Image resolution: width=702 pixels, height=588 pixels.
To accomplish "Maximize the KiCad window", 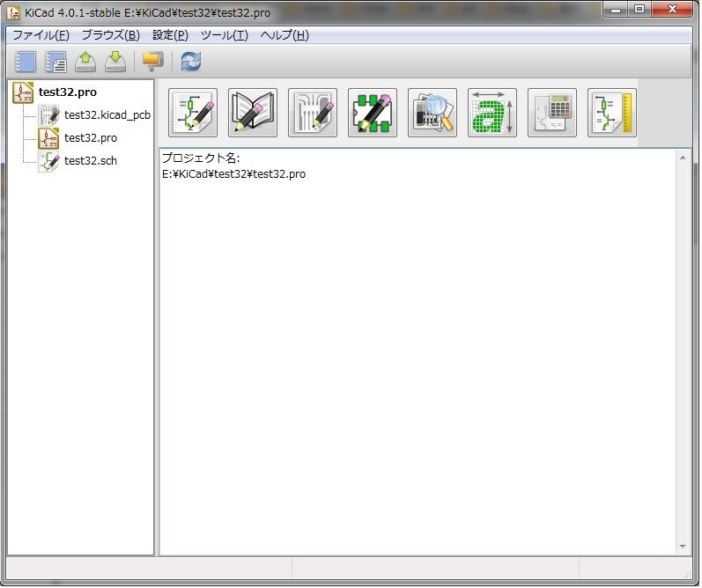I will click(x=639, y=10).
